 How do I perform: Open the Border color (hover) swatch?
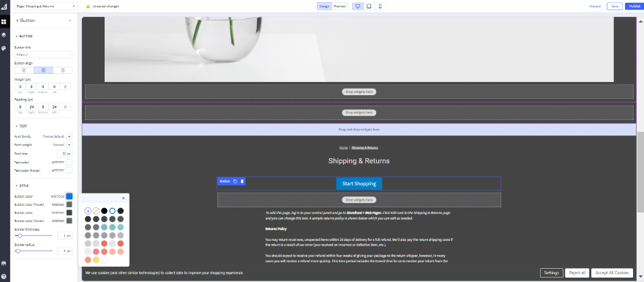69,220
